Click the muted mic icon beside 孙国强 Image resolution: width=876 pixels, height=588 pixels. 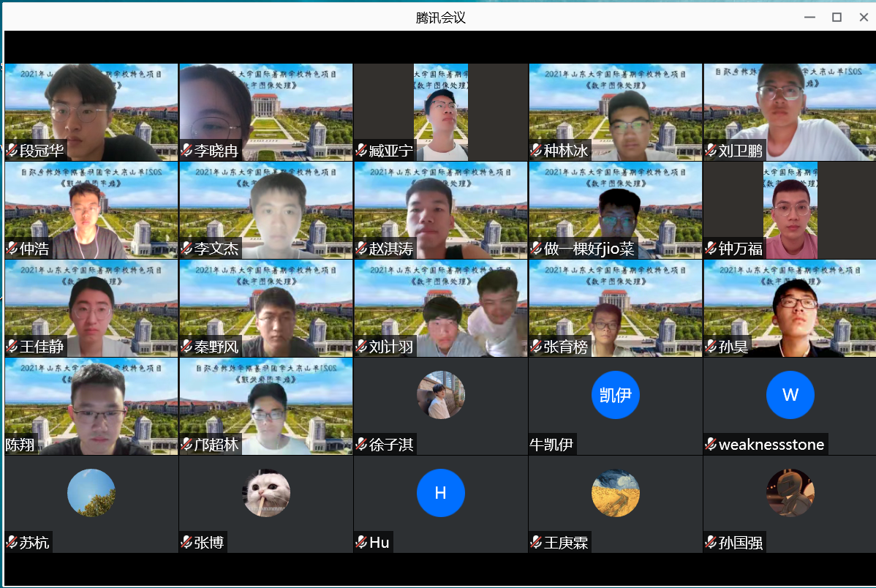[x=711, y=542]
